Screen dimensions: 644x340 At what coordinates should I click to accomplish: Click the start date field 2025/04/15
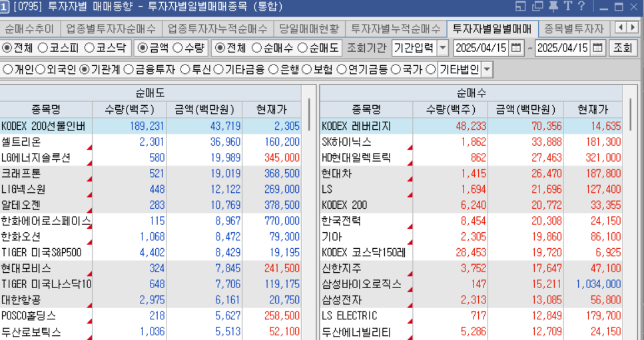(x=481, y=48)
